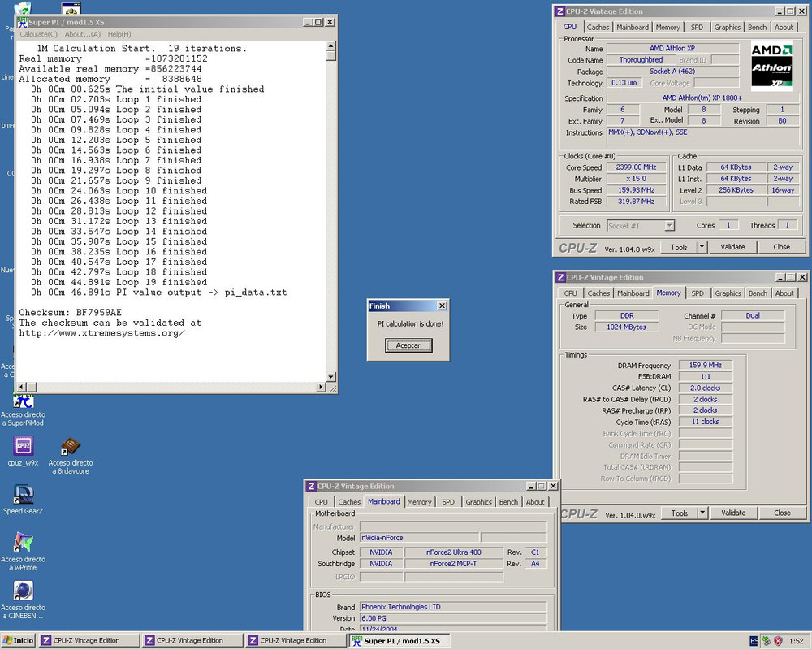Click the Phoenix Technologies LTD BIOS brand field
The height and width of the screenshot is (650, 812).
(x=453, y=607)
